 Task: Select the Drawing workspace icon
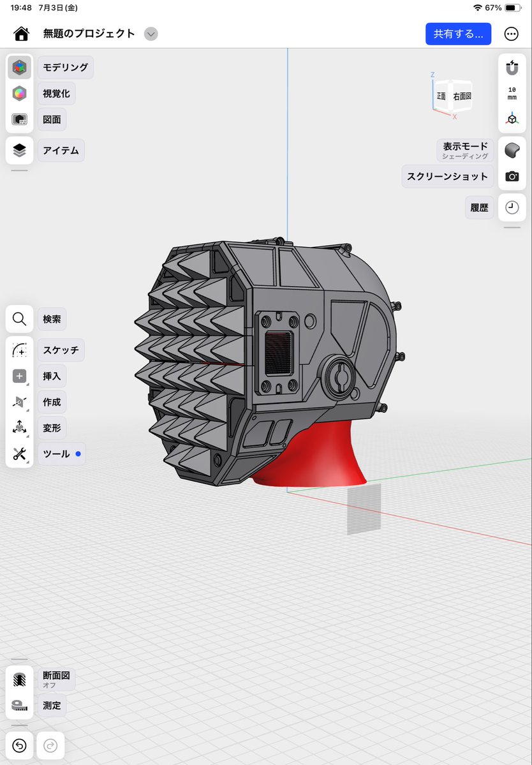20,119
